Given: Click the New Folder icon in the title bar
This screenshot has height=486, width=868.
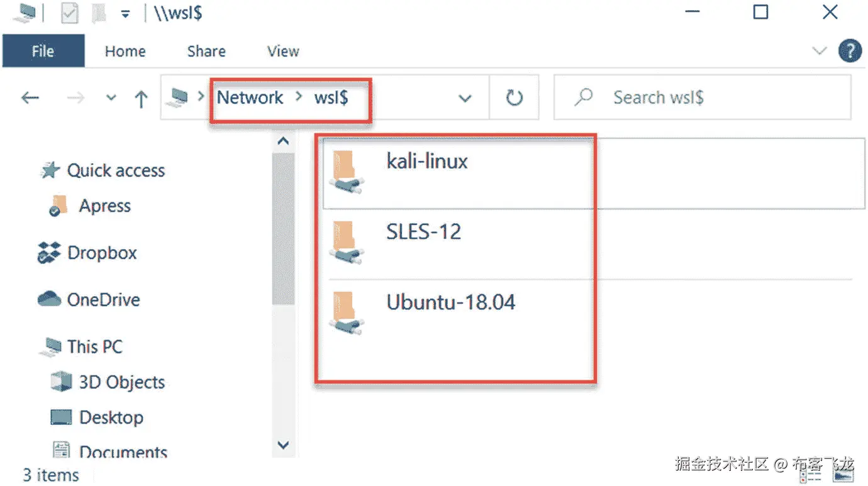Looking at the screenshot, I should click(x=96, y=13).
